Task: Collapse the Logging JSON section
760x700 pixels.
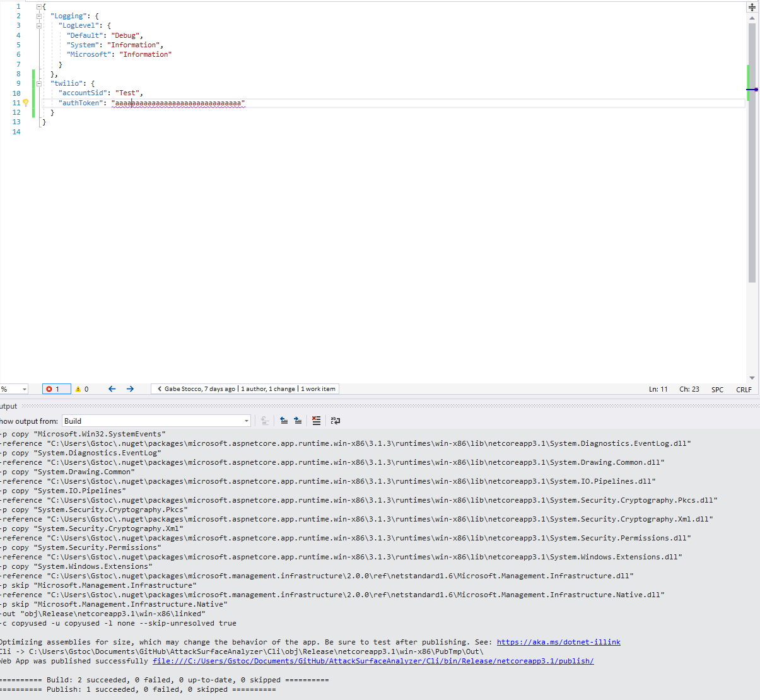Action: 38,15
